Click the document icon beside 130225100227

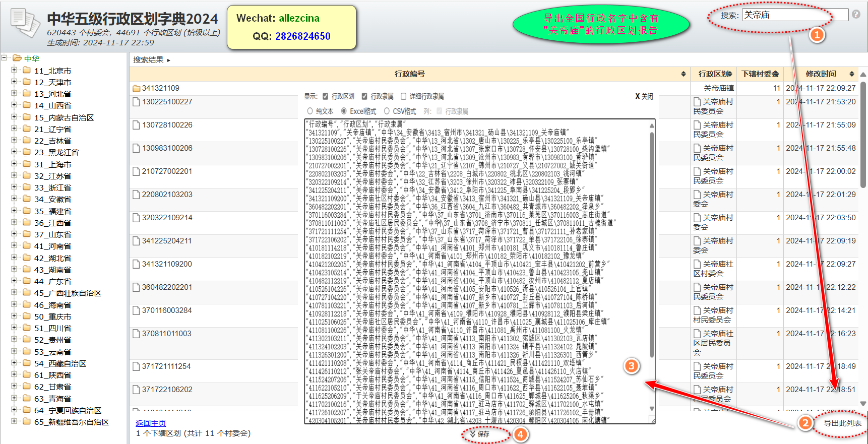136,102
